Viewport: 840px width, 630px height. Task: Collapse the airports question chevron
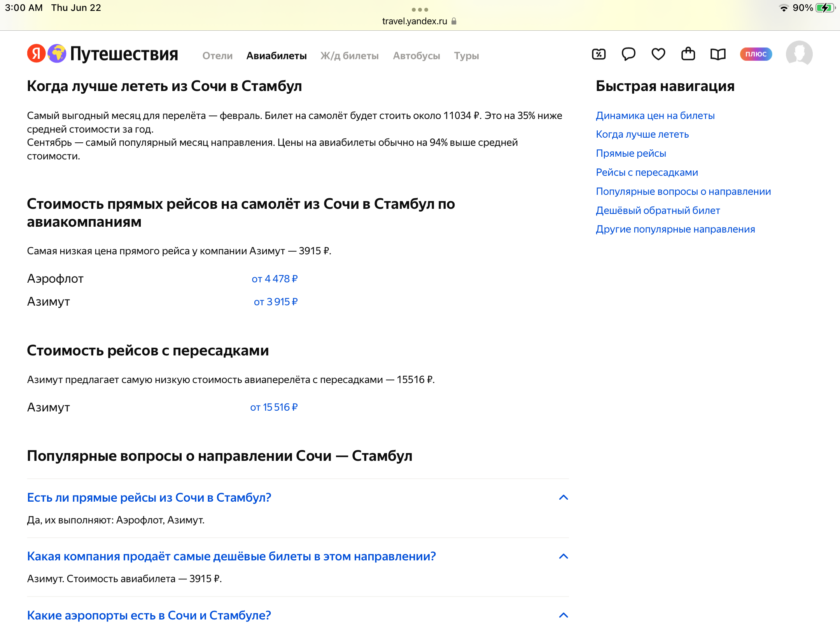(563, 615)
